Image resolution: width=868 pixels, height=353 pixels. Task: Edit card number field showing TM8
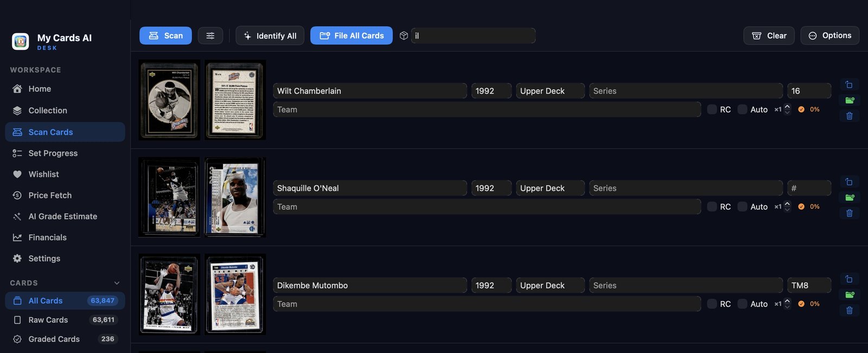pos(809,285)
